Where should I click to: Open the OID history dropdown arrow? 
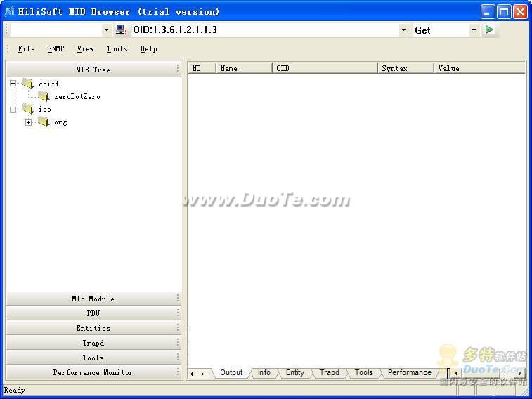click(404, 30)
